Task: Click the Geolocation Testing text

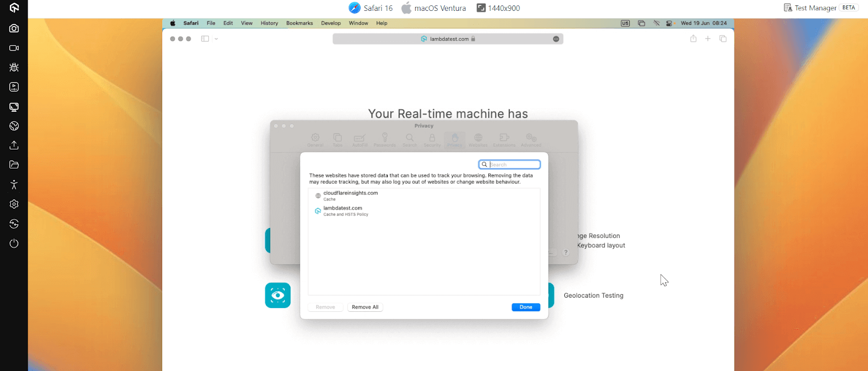Action: [593, 295]
